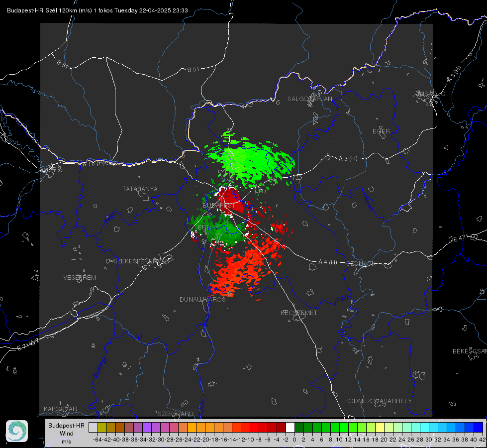Click the SZÉKESFEHÉRVÁR city label
The image size is (487, 448).
click(141, 261)
